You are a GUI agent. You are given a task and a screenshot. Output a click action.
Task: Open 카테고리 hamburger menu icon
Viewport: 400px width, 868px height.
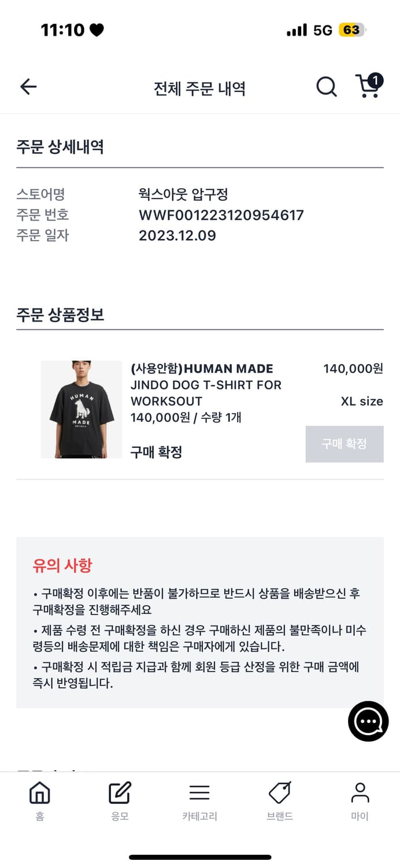pos(199,793)
